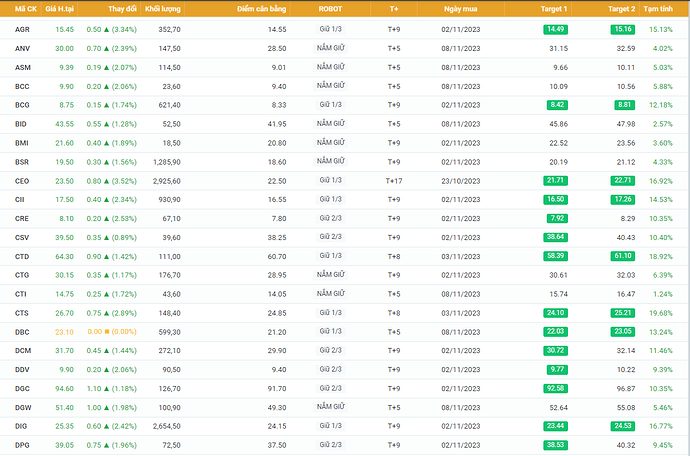
Task: Sort by the ROBOT column header
Action: coord(330,9)
